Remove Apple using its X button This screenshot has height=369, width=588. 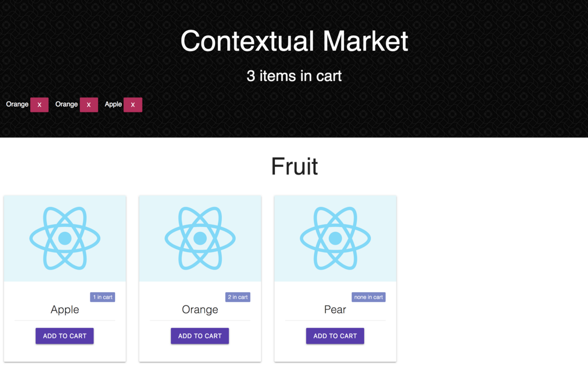[x=133, y=105]
